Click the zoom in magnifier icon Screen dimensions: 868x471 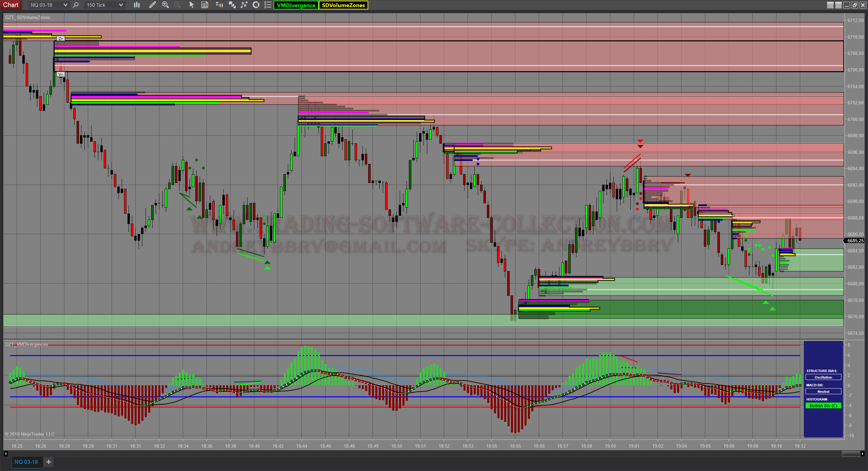[165, 5]
